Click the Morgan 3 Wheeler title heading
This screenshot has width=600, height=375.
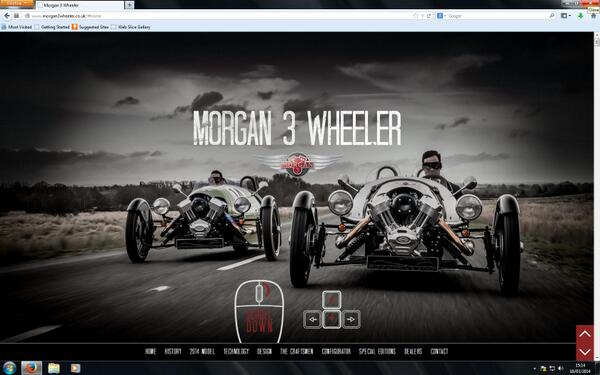[x=297, y=128]
